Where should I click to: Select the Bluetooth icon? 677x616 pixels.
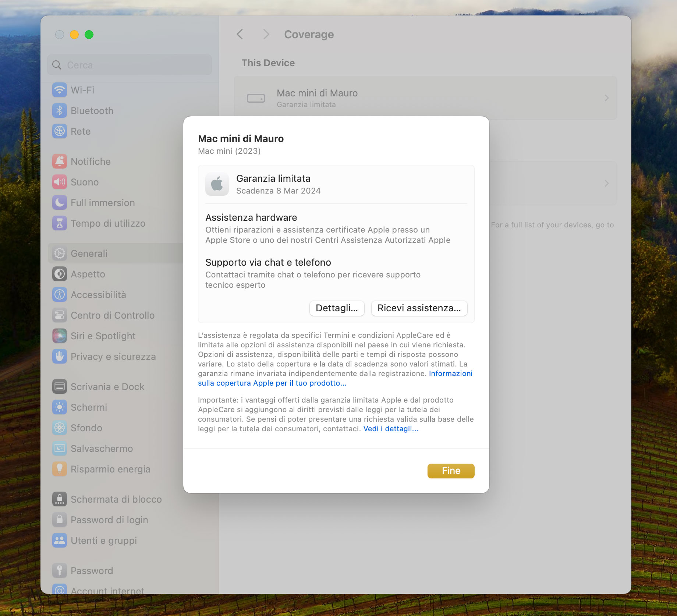(60, 110)
